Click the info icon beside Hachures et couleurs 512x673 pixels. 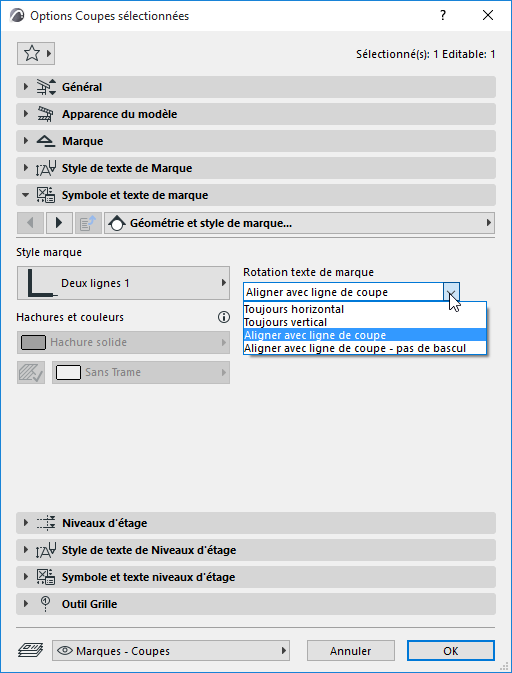click(x=224, y=317)
